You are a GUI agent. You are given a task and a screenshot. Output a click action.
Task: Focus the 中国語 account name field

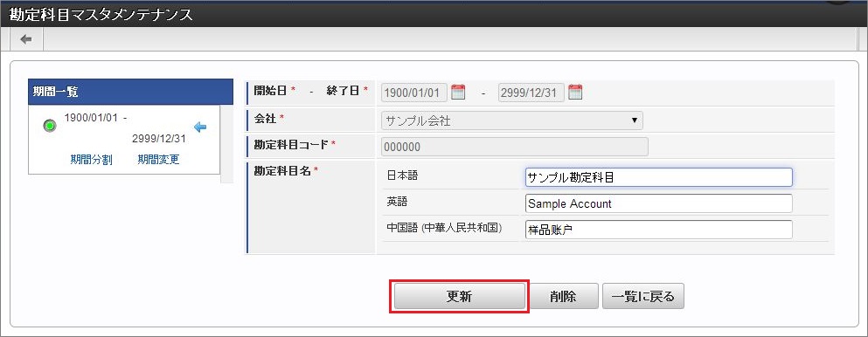(659, 230)
